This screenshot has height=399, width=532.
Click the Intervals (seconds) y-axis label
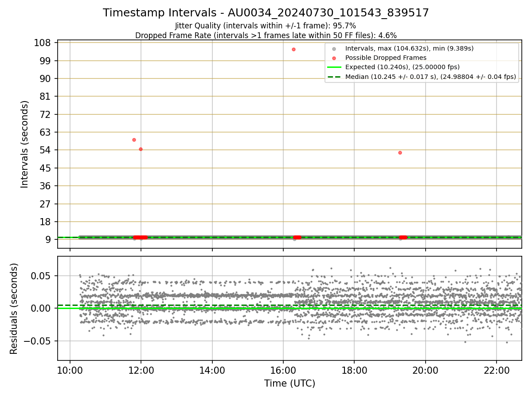25,144
